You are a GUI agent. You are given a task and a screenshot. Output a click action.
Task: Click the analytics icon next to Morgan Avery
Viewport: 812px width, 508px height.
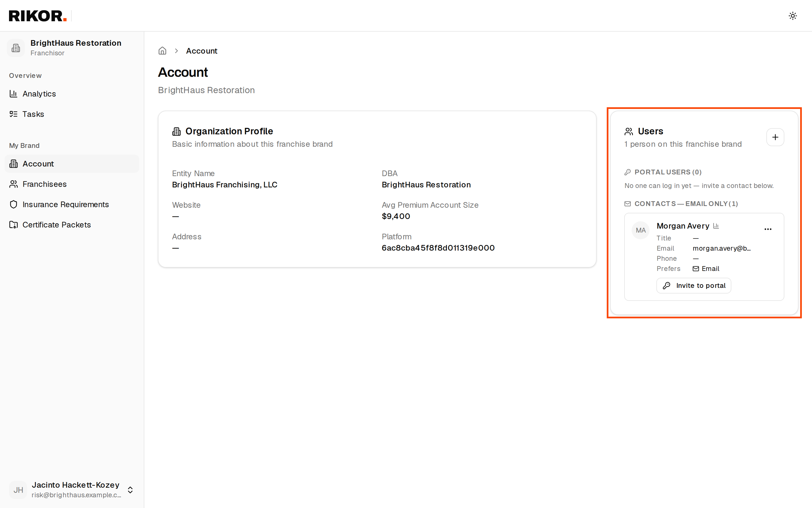(716, 226)
